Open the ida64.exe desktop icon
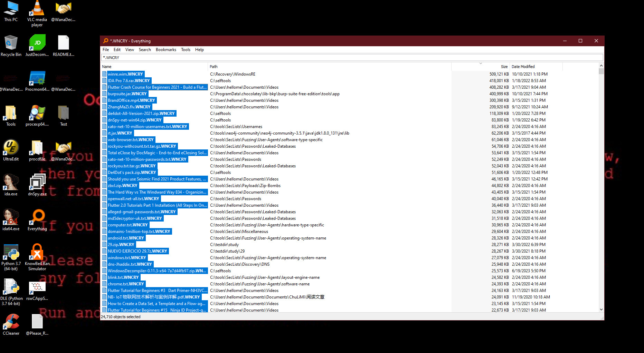Image resolution: width=644 pixels, height=353 pixels. pos(11,218)
